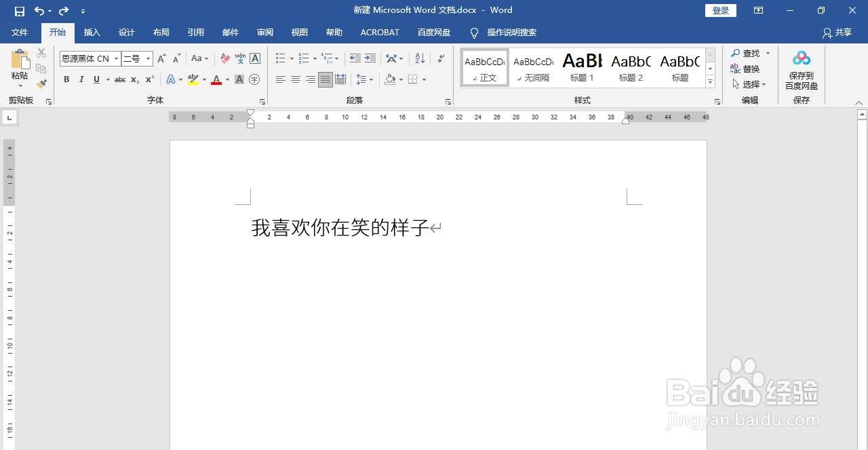868x450 pixels.
Task: Switch to the 引用 (References) tab
Action: pyautogui.click(x=196, y=33)
